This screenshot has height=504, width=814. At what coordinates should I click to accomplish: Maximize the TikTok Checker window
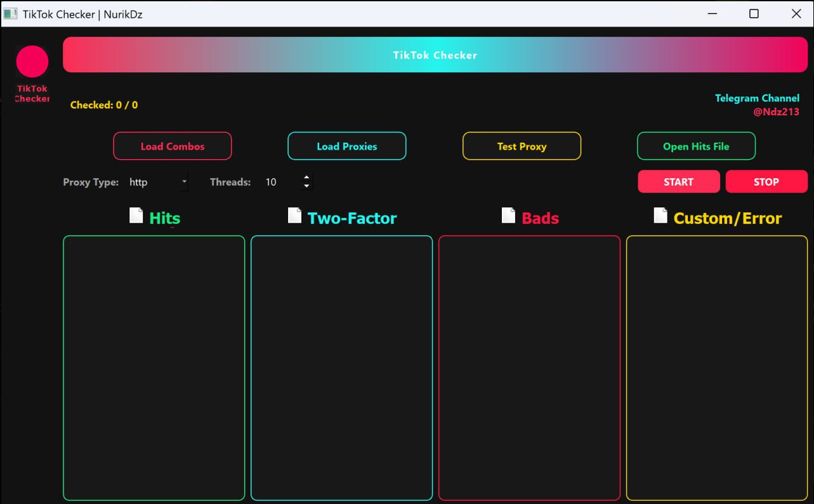tap(754, 14)
